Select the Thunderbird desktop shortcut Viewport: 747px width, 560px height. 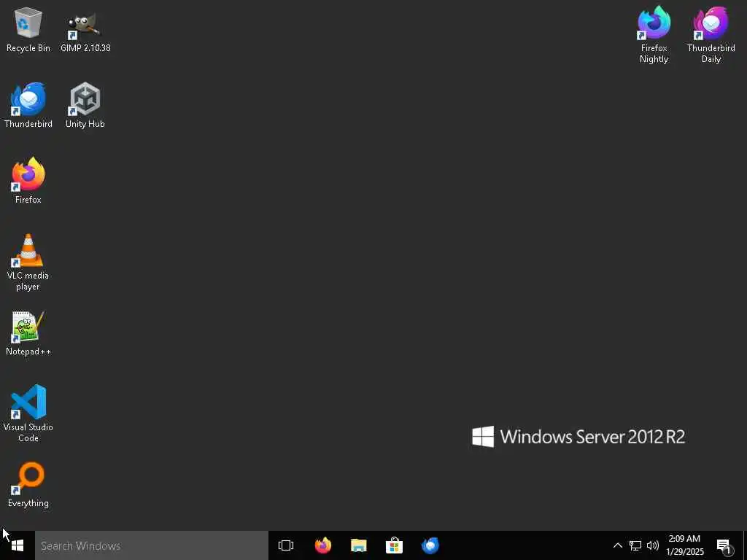(28, 105)
